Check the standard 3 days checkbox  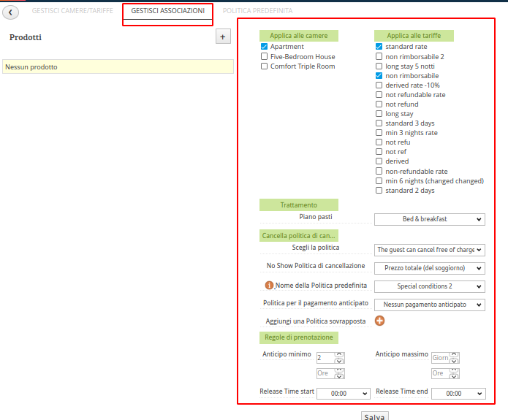[x=379, y=123]
